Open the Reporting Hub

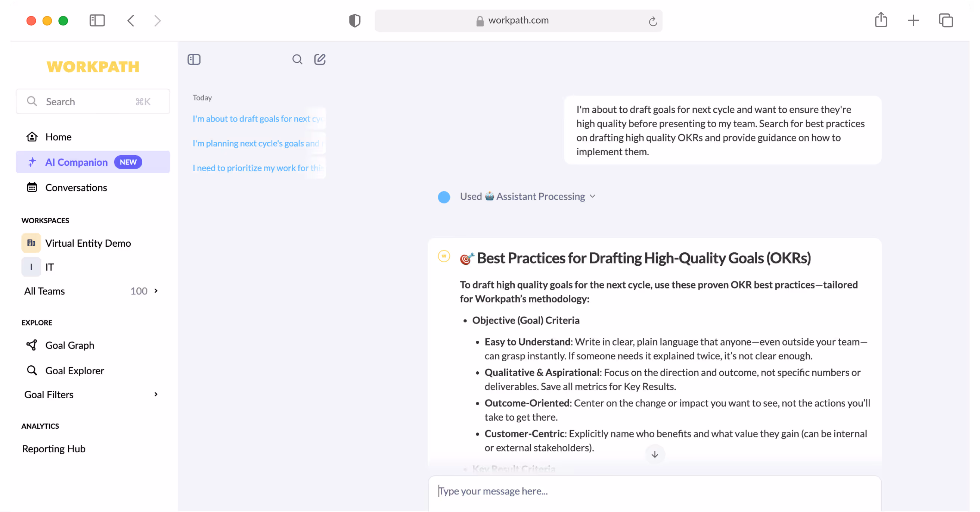pyautogui.click(x=54, y=449)
